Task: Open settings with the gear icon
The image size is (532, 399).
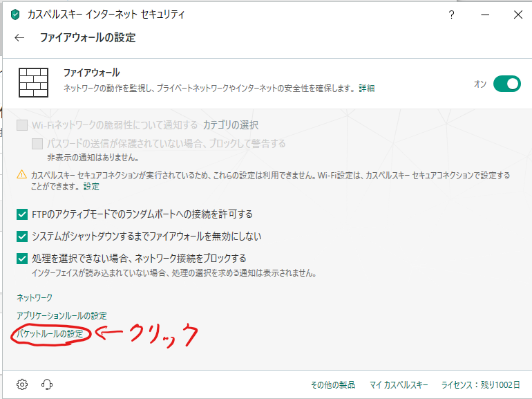Action: (22, 384)
